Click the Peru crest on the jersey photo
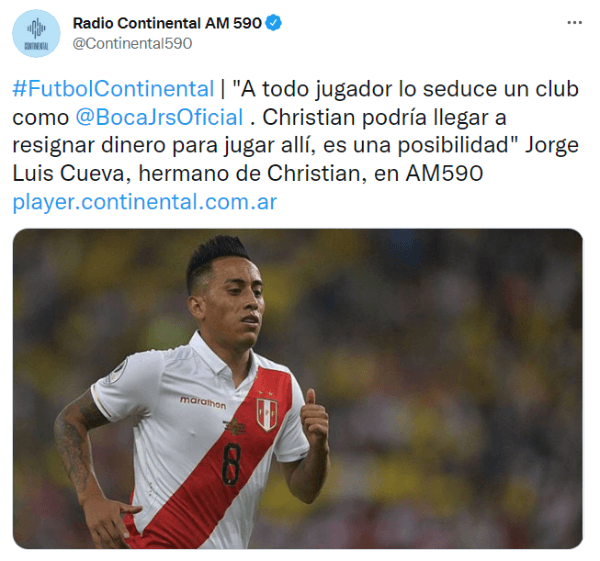 pos(267,414)
